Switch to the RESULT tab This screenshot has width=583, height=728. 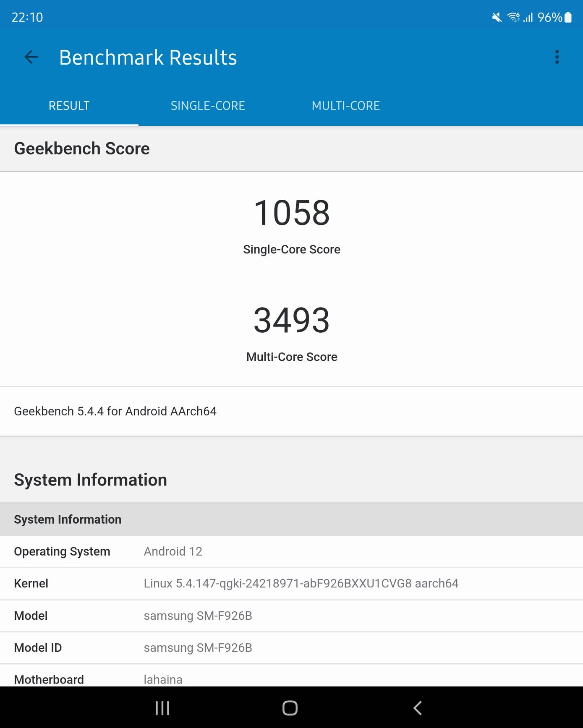pyautogui.click(x=69, y=106)
